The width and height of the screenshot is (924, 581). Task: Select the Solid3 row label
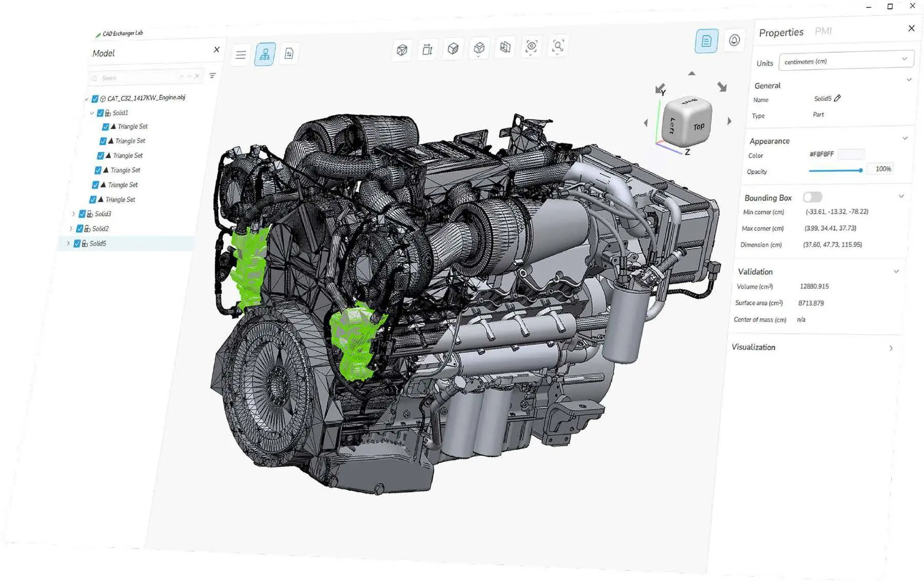pos(103,214)
